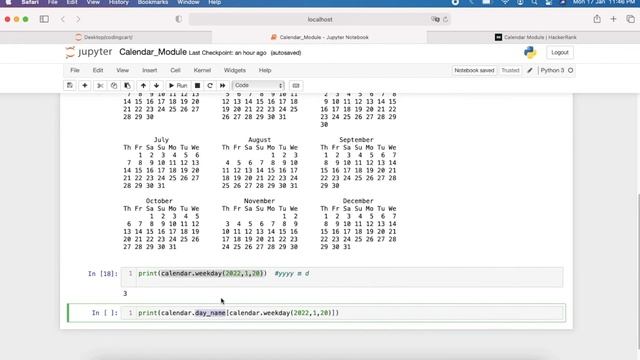
Task: Open the notebook Edit menu
Action: 98,70
